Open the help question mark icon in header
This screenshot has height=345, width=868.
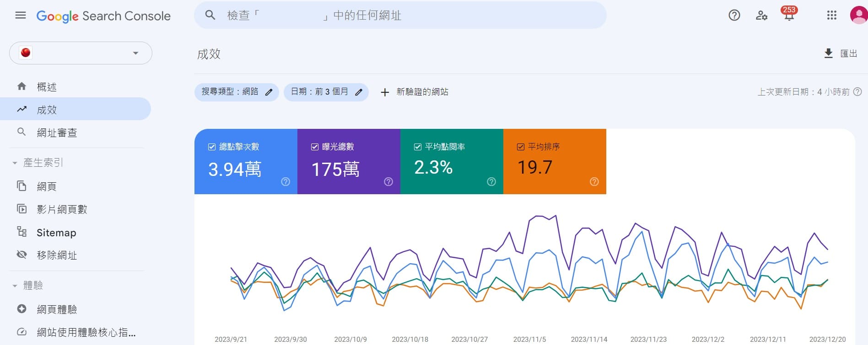coord(734,16)
